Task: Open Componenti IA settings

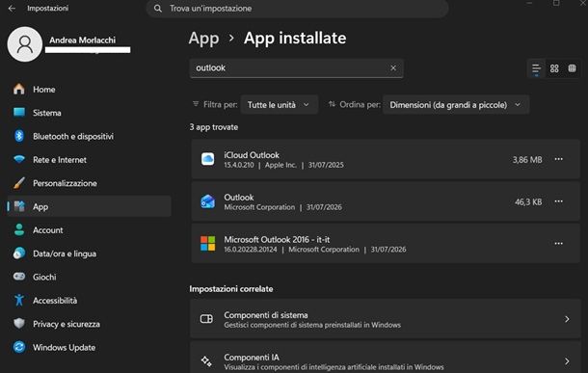Action: [386, 358]
